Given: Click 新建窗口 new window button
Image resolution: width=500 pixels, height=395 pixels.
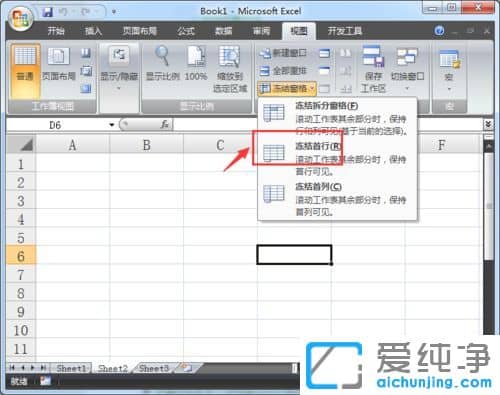Looking at the screenshot, I should pyautogui.click(x=283, y=53).
